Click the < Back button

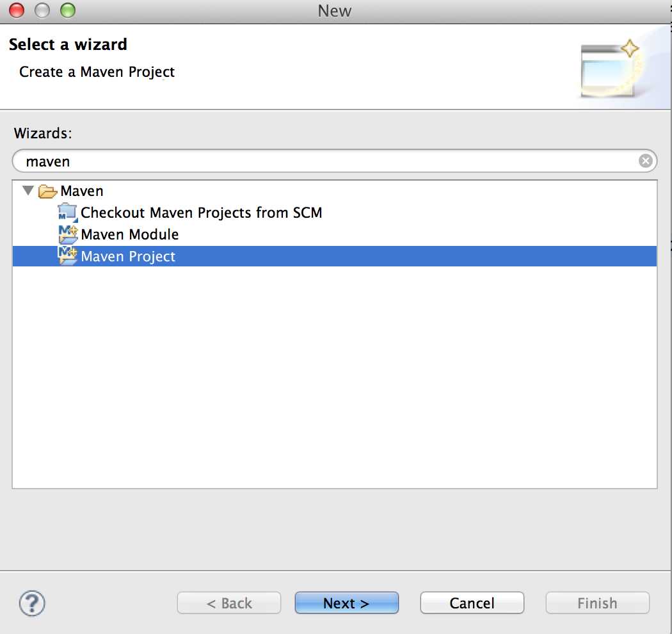[229, 603]
